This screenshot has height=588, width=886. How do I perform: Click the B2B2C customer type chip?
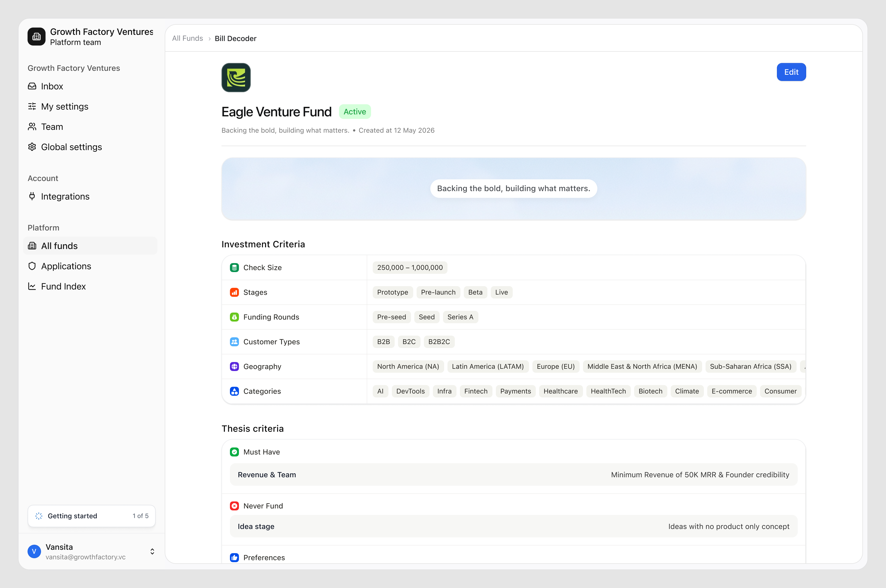439,342
